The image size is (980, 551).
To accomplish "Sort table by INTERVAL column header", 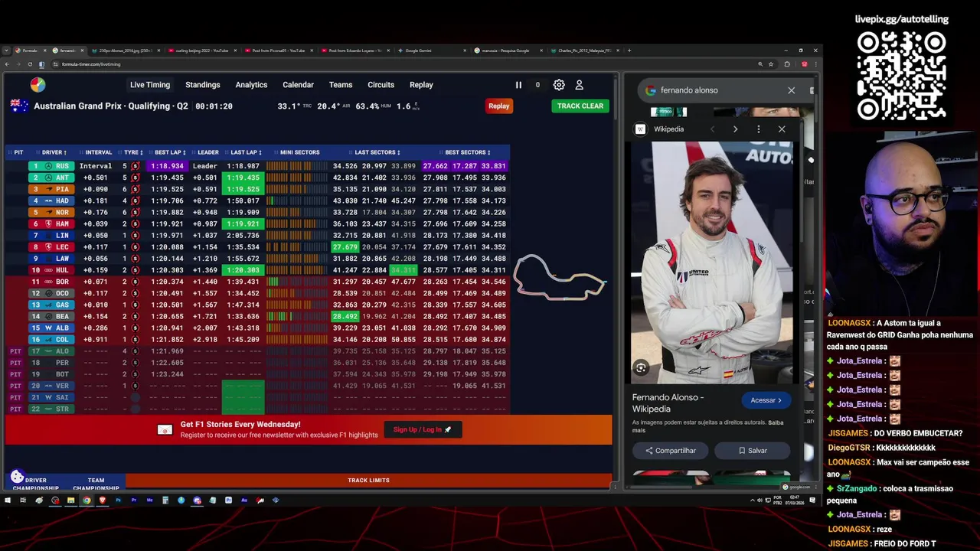I will click(x=99, y=152).
